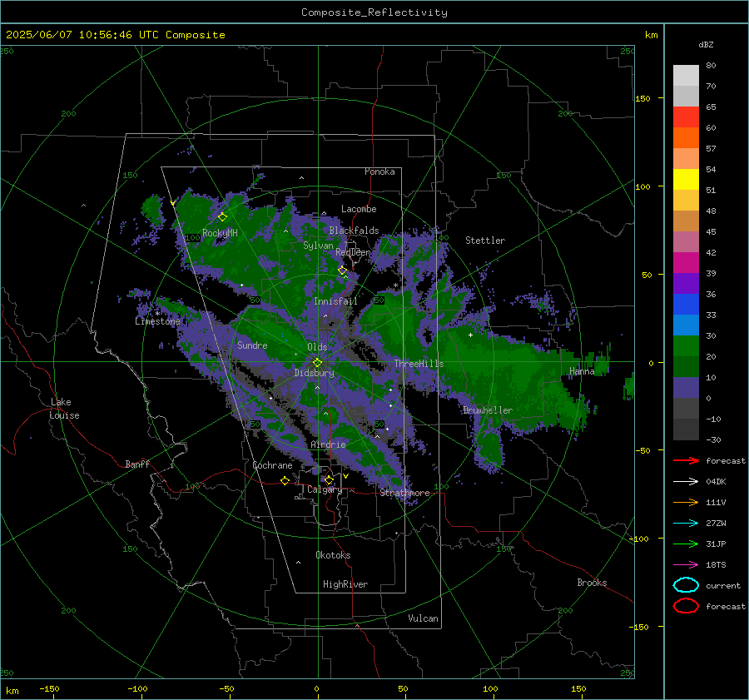Click the Olds town label
The height and width of the screenshot is (700, 749).
317,347
